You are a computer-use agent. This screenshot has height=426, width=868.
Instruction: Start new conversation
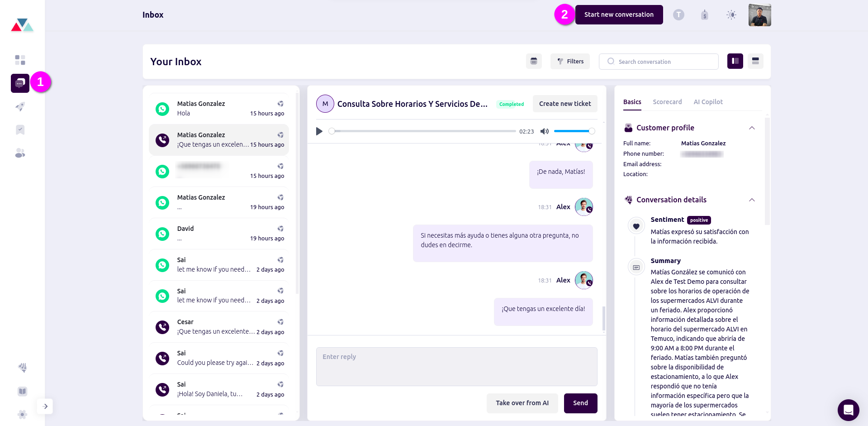point(619,14)
